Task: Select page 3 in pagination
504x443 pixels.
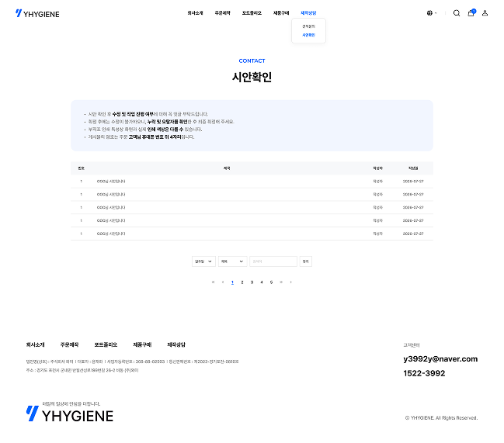Action: (x=252, y=282)
